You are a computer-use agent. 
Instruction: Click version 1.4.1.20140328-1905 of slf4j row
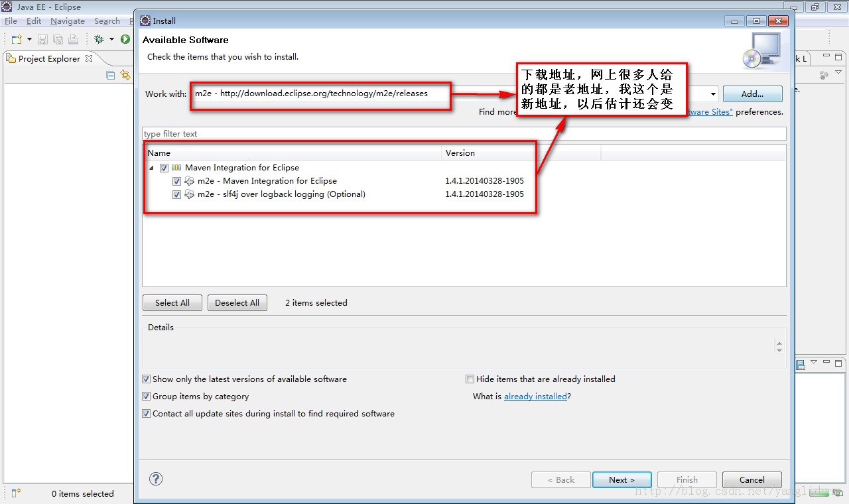click(484, 194)
